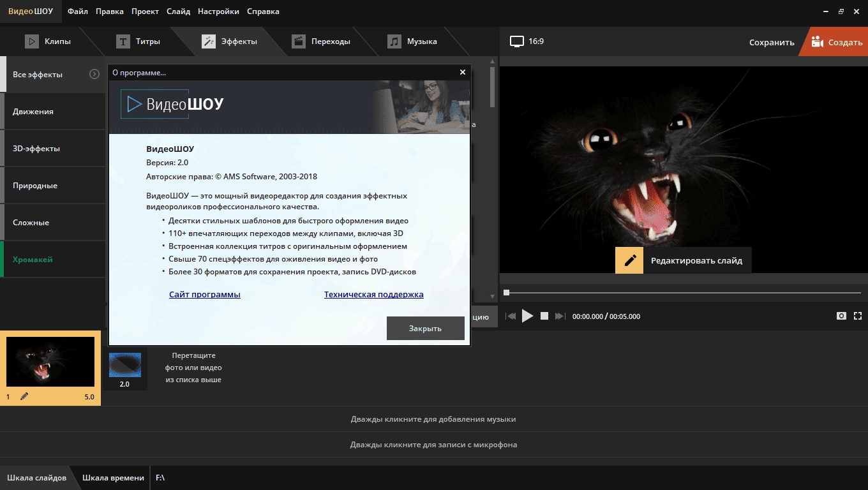Screen dimensions: 868x490
Task: Open the Правка menu
Action: tap(110, 11)
